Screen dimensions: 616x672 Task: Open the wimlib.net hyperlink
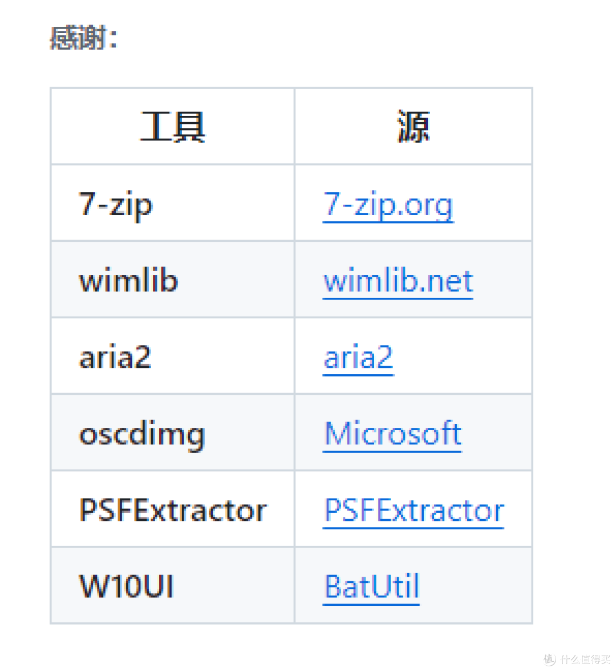[398, 280]
